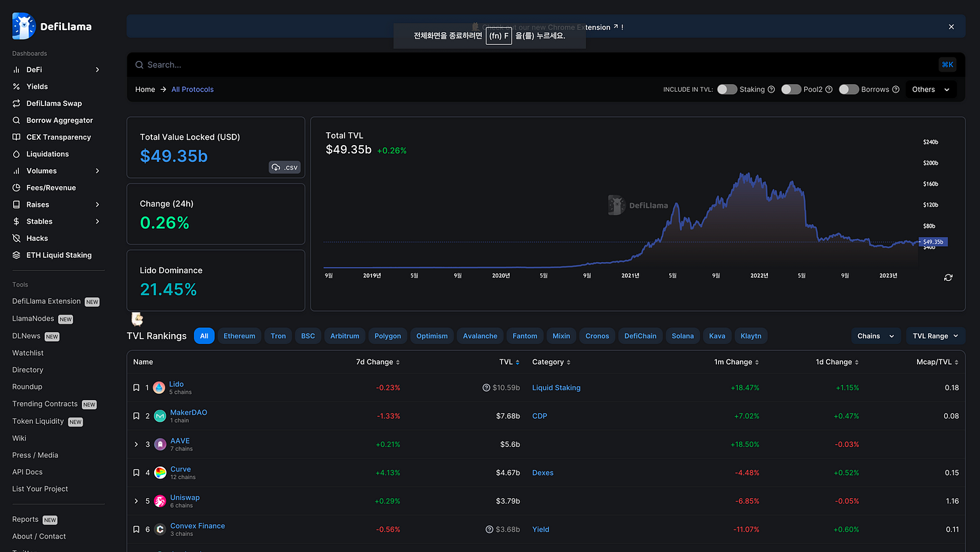Bookmark the Lido protocol row

[x=136, y=387]
